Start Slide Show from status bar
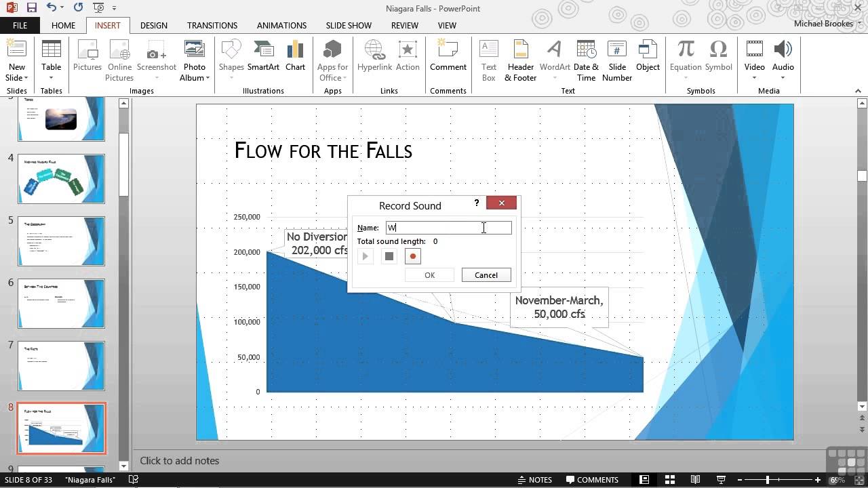The height and width of the screenshot is (488, 868). [x=721, y=479]
